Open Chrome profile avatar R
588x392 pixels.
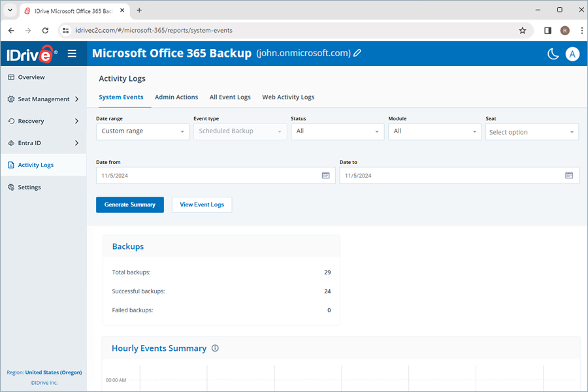click(564, 31)
